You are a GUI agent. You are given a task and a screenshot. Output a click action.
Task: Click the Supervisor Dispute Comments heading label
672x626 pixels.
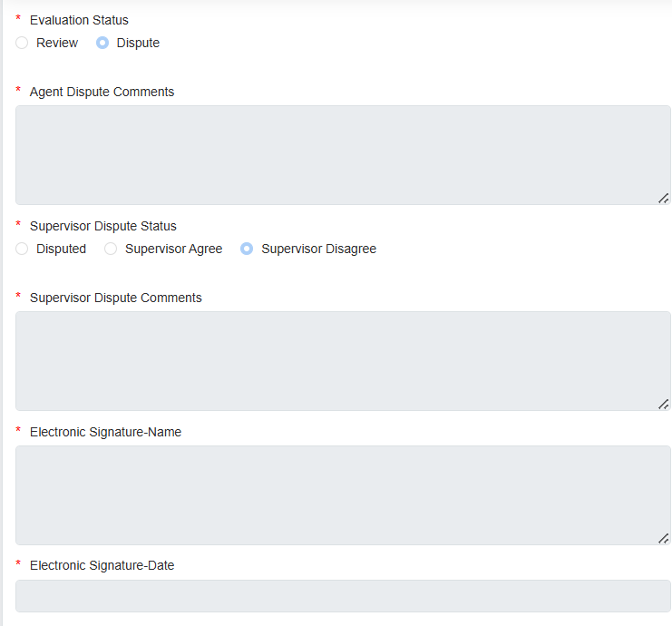[x=115, y=298]
